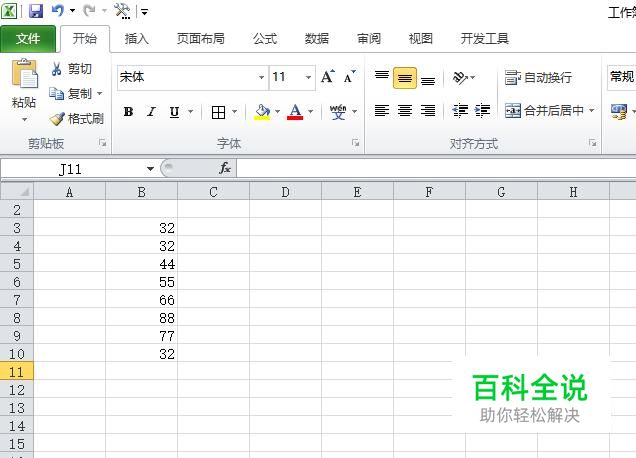Click the Save icon in quick access toolbar
The width and height of the screenshot is (636, 458).
click(x=36, y=11)
